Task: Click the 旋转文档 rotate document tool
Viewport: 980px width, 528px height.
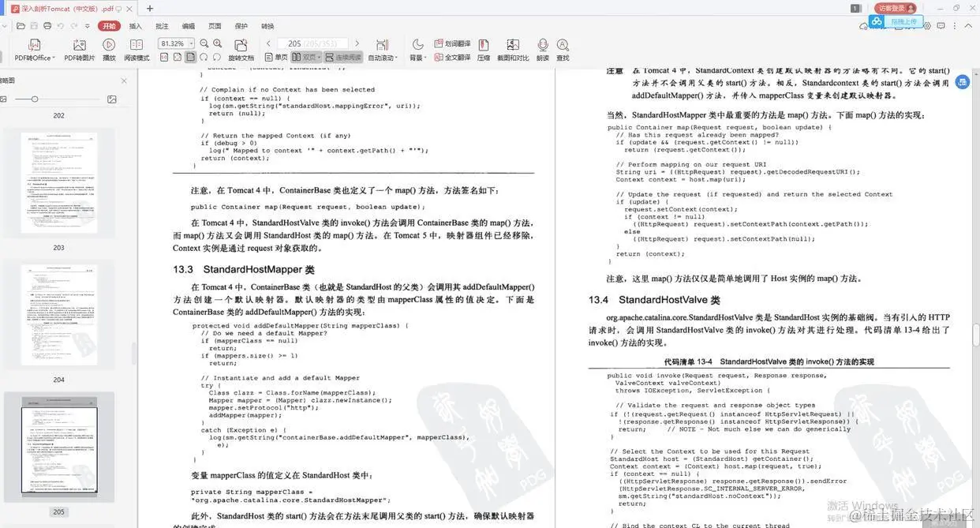Action: pos(241,50)
